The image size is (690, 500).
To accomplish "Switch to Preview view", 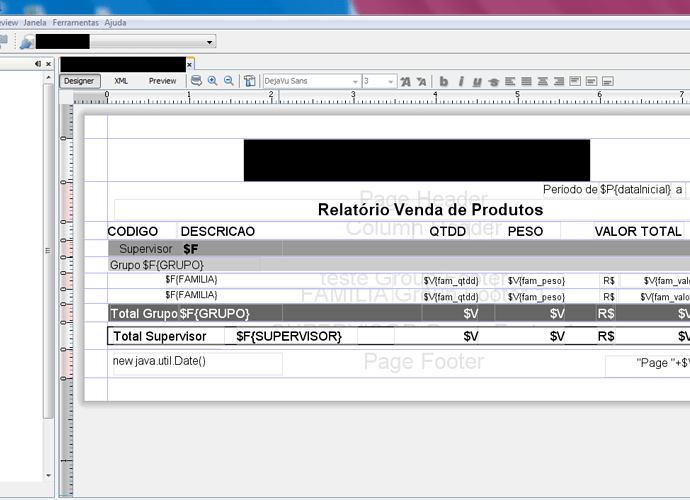I will pyautogui.click(x=162, y=81).
